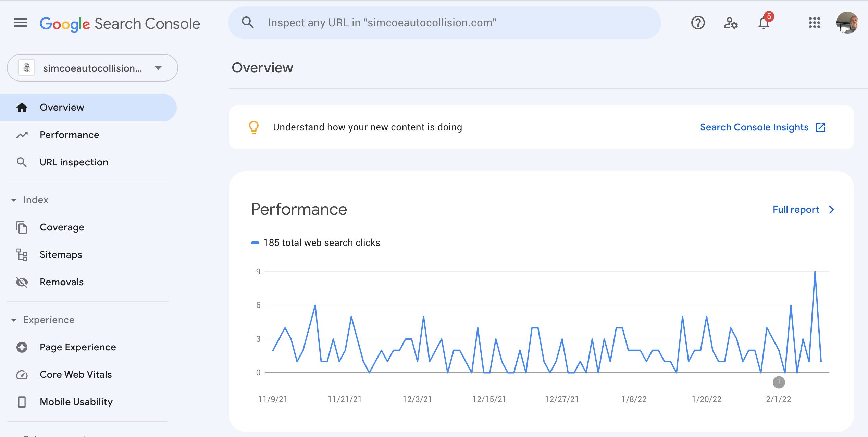Collapse the Index section
Screen dimensions: 868x437
click(14, 200)
